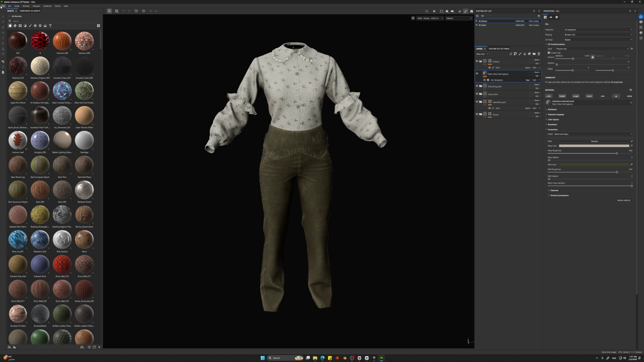The height and width of the screenshot is (362, 644).
Task: Click the Random seed button
Action: (x=594, y=141)
